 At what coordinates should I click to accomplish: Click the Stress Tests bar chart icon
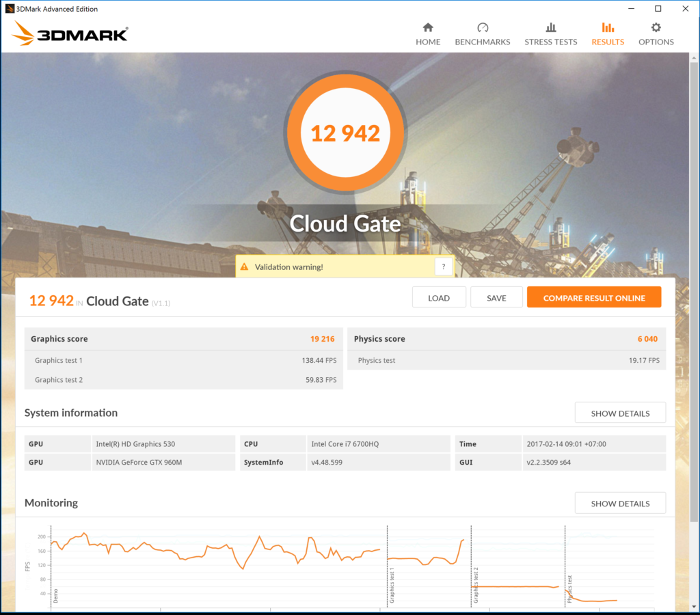point(550,28)
